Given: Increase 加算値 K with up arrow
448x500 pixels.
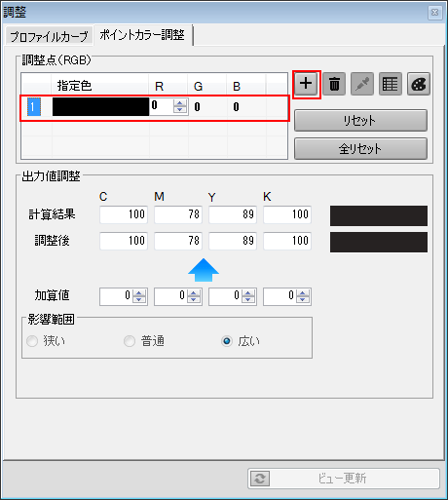Looking at the screenshot, I should point(303,293).
